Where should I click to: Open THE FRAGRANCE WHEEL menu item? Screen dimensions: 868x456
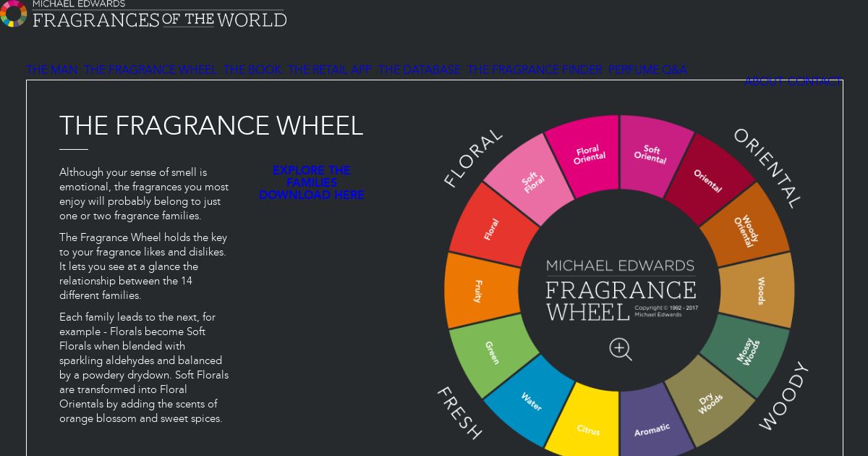coord(150,70)
